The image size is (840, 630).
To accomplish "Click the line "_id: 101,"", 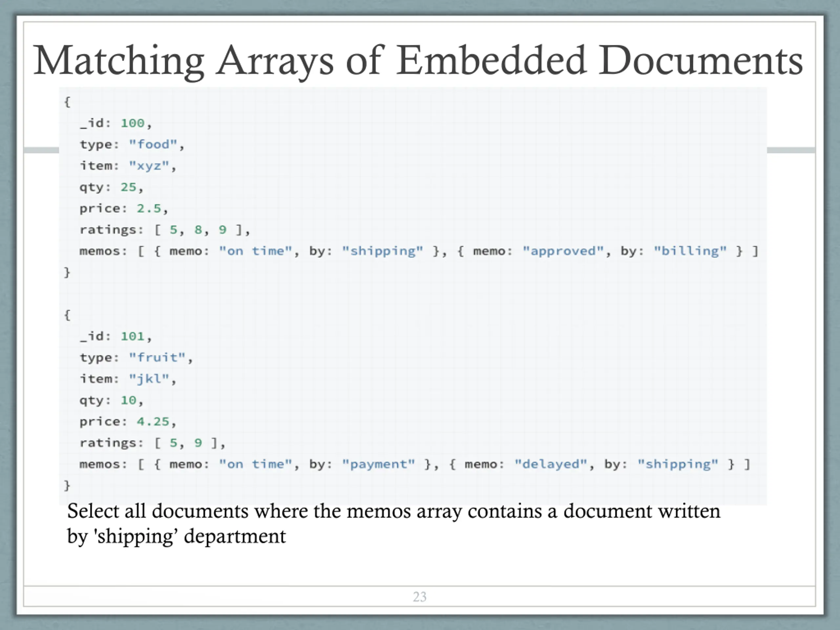I will point(116,336).
